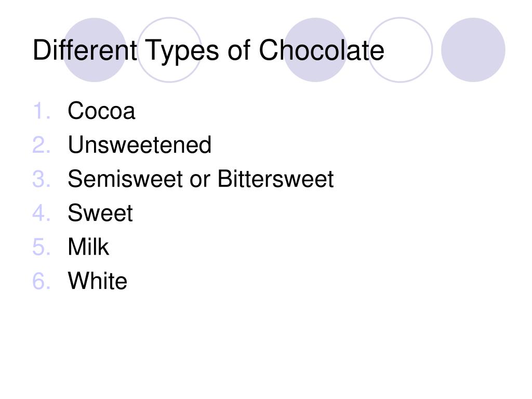Click list number 4 beside Sweet
532x399 pixels.
tap(42, 212)
